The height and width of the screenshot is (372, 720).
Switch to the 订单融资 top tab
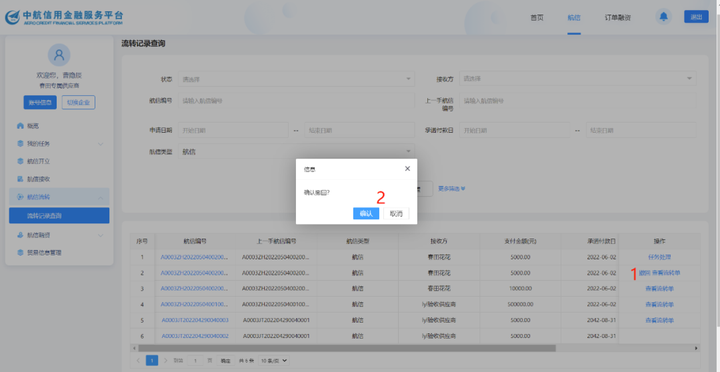[617, 17]
